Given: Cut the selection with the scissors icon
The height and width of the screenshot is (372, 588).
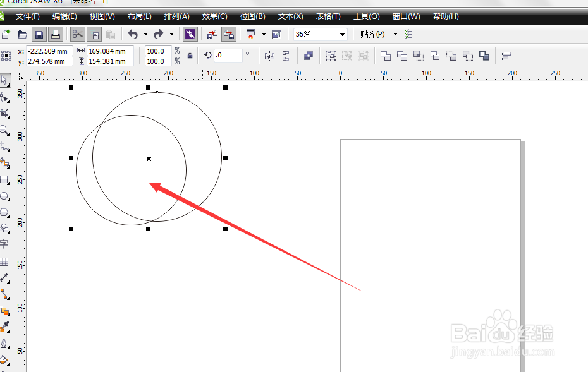Looking at the screenshot, I should pos(78,35).
